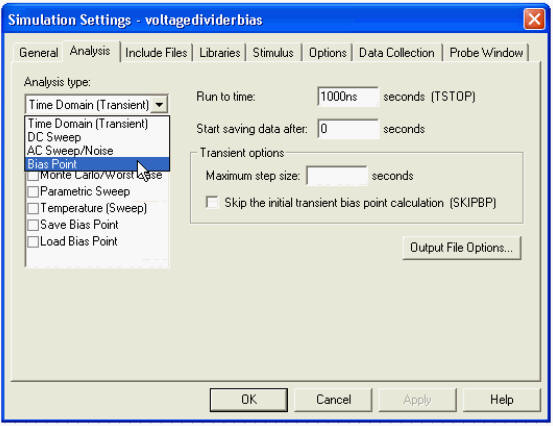Check the Save Bias Point box
Image resolution: width=553 pixels, height=426 pixels.
(x=33, y=225)
